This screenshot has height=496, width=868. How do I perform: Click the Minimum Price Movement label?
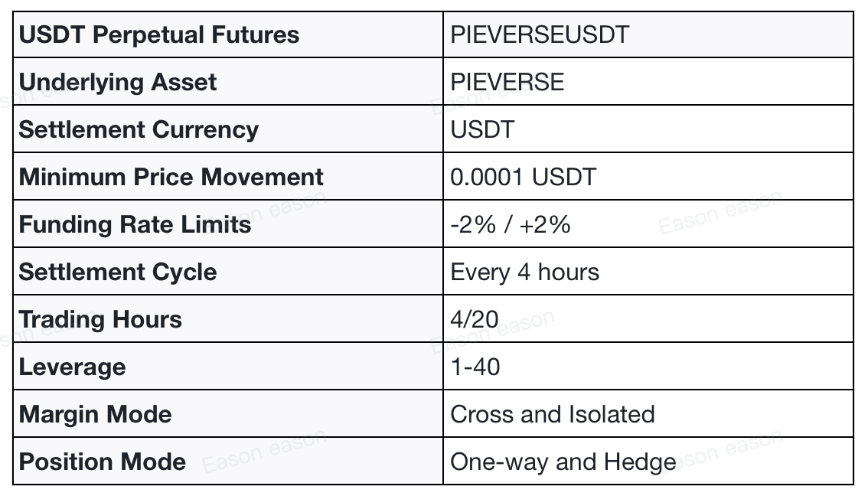point(171,178)
